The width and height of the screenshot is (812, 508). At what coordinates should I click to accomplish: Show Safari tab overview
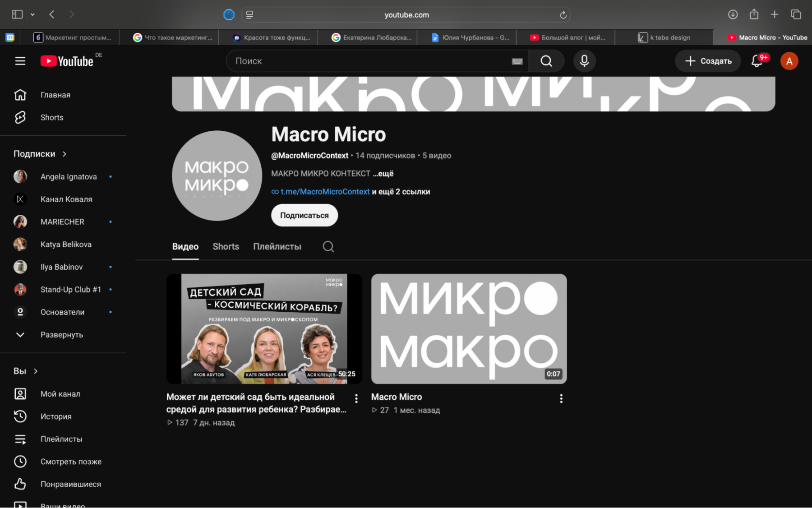click(x=796, y=14)
